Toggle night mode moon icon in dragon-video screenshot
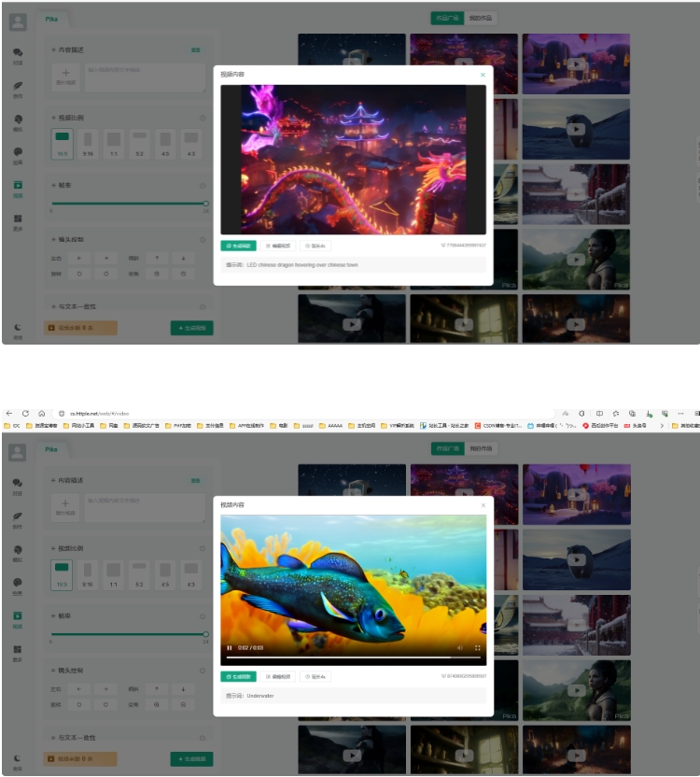Screen dimensions: 700x777 coord(18,328)
